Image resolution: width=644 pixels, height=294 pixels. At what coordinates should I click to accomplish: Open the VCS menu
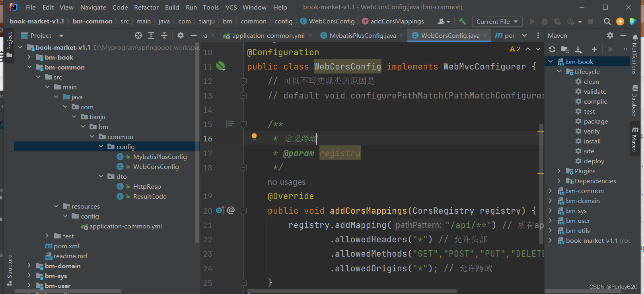point(231,7)
